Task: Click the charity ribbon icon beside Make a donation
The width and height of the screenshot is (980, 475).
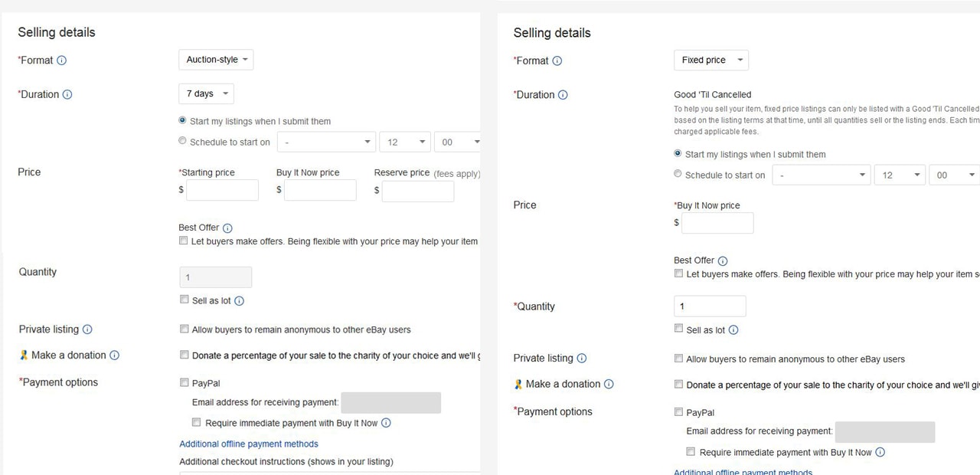Action: point(23,355)
